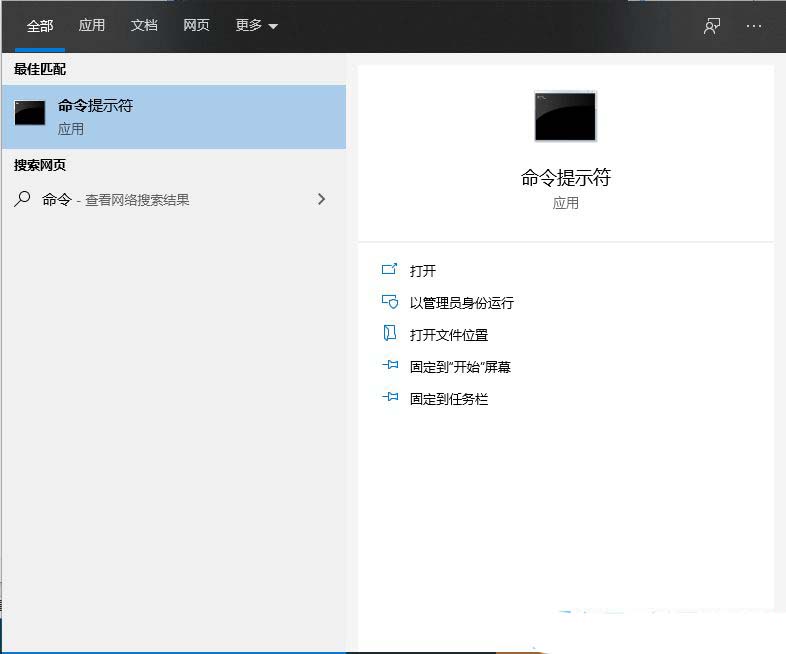Click the 打开 icon in the actions list
The image size is (786, 654).
click(x=390, y=270)
